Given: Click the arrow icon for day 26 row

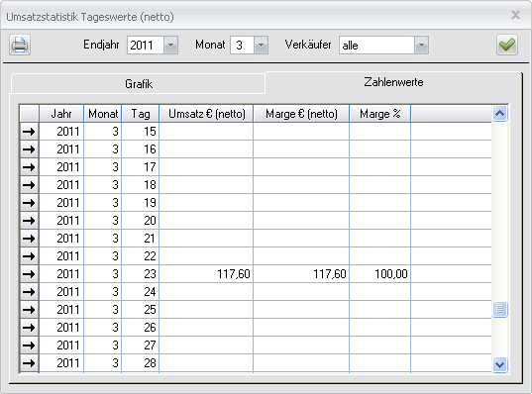Looking at the screenshot, I should (29, 328).
